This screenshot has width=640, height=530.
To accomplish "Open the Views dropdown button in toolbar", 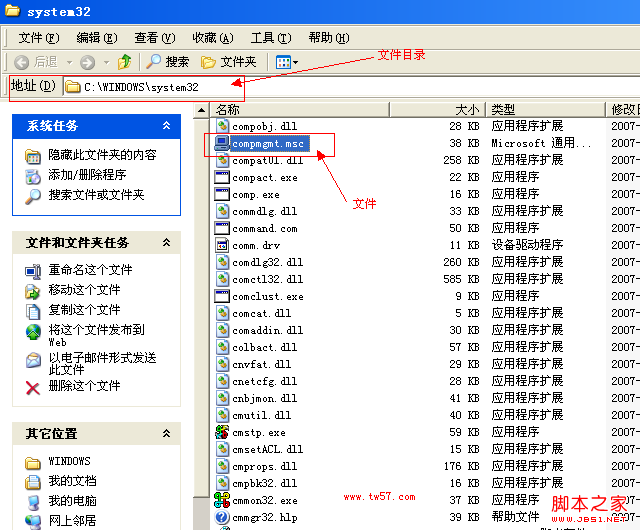I will (287, 62).
